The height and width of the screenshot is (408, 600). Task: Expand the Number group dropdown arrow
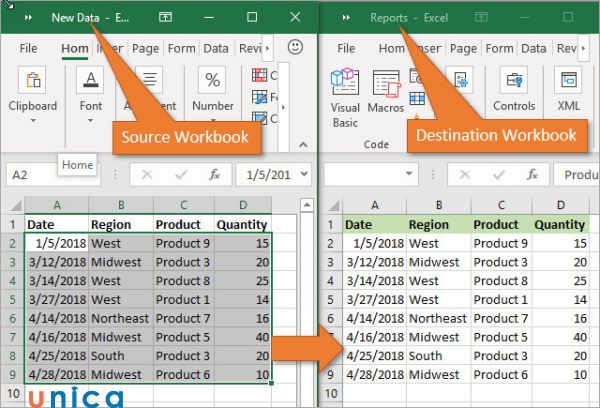[x=212, y=121]
